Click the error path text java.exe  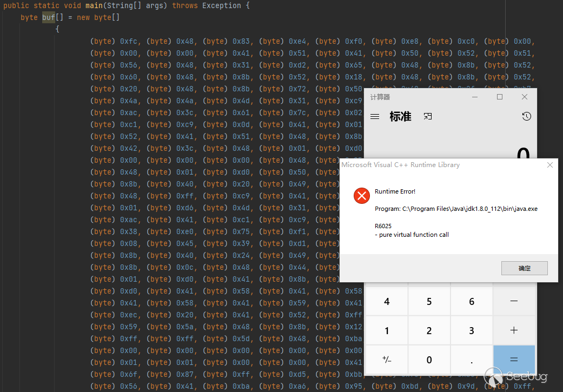click(525, 209)
